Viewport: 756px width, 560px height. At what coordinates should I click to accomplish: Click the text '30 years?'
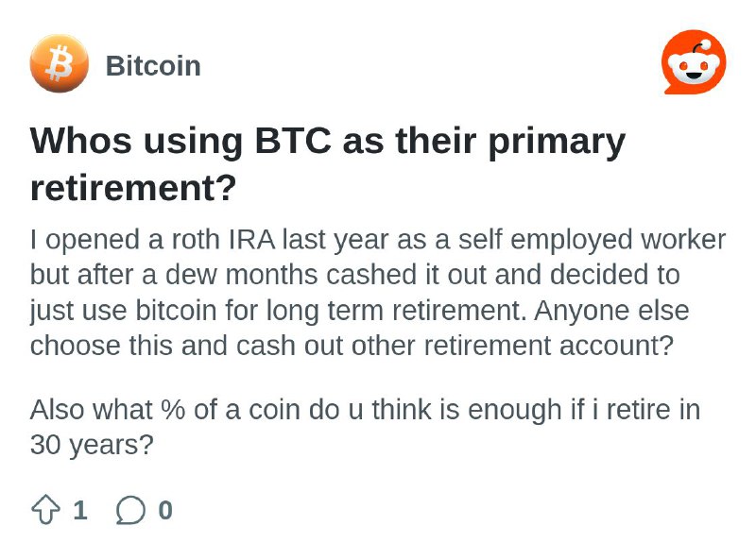(x=92, y=445)
